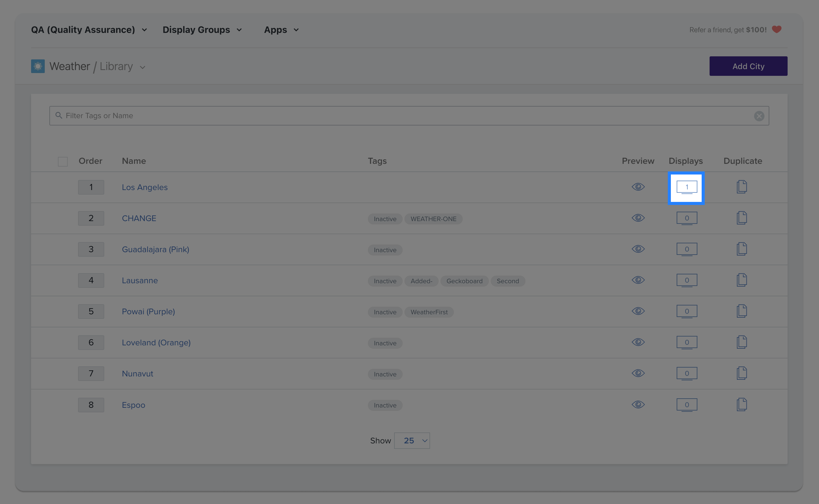
Task: Open the Show 25 rows dropdown
Action: pyautogui.click(x=412, y=440)
